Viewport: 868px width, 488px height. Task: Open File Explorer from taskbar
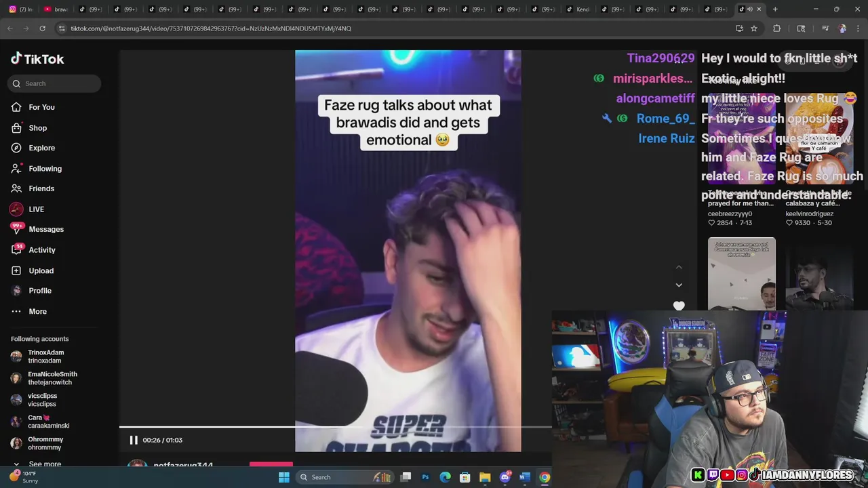pos(485,477)
